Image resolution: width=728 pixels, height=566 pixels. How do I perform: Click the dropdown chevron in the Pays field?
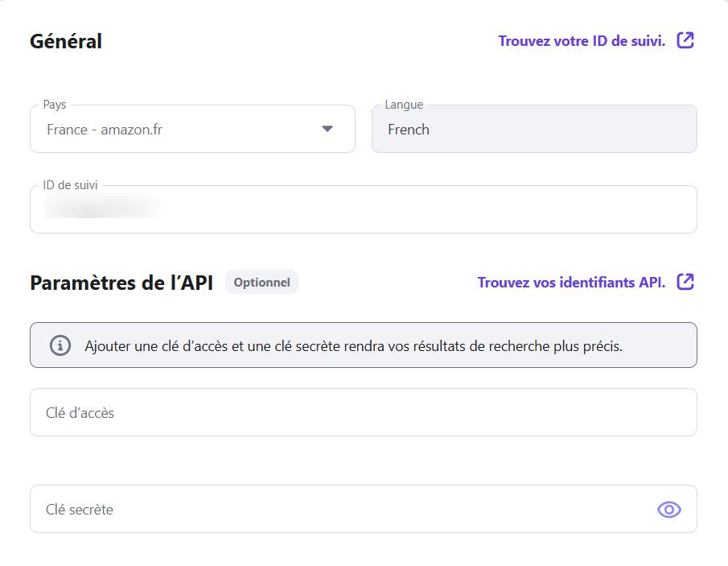tap(329, 128)
